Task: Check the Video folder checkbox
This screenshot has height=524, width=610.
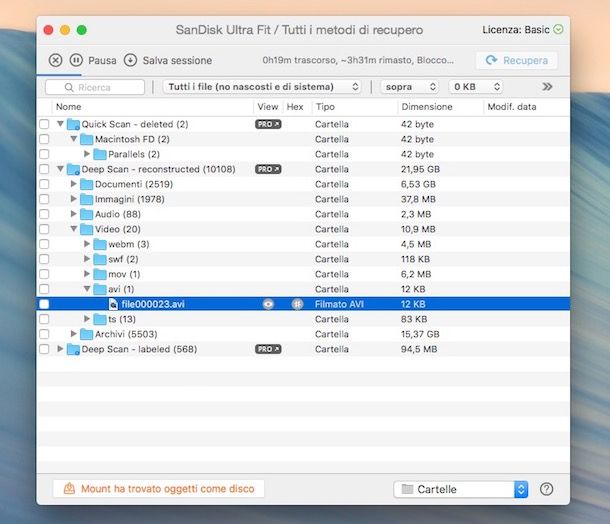Action: coord(44,229)
